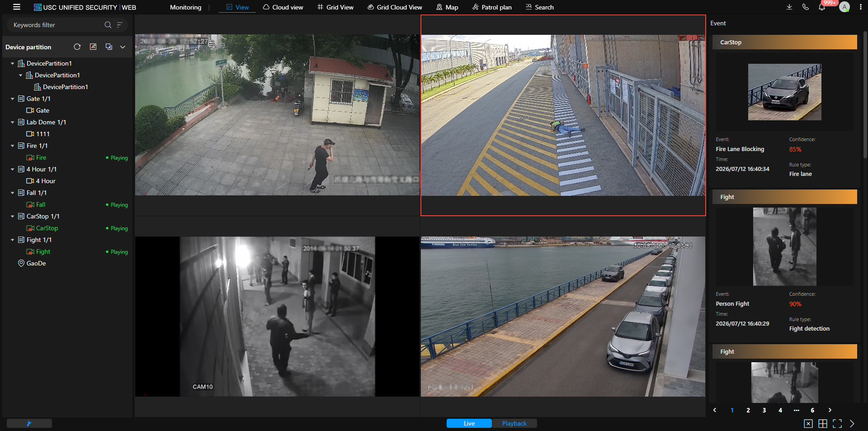The image size is (868, 431).
Task: Collapse the Gate 1/1 tree group
Action: 13,99
